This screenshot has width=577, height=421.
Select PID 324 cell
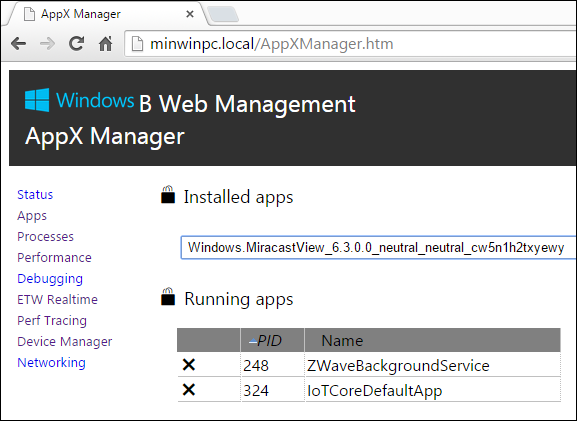[272, 390]
